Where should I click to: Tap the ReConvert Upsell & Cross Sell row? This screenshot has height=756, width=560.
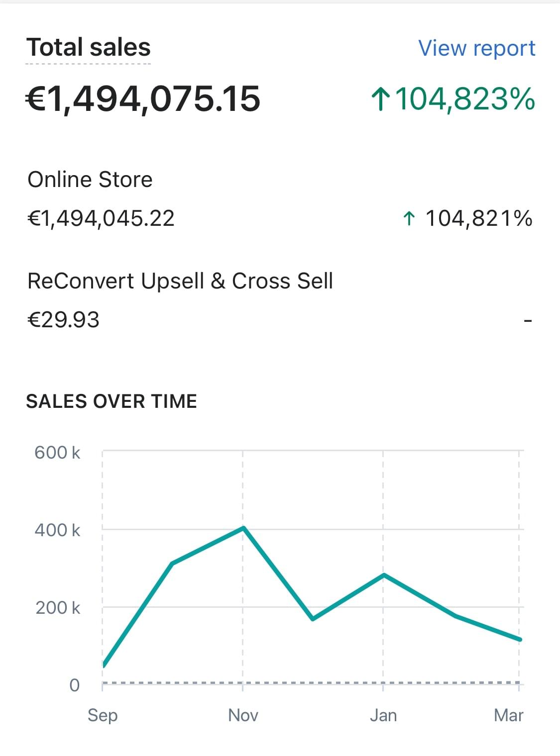pos(180,281)
